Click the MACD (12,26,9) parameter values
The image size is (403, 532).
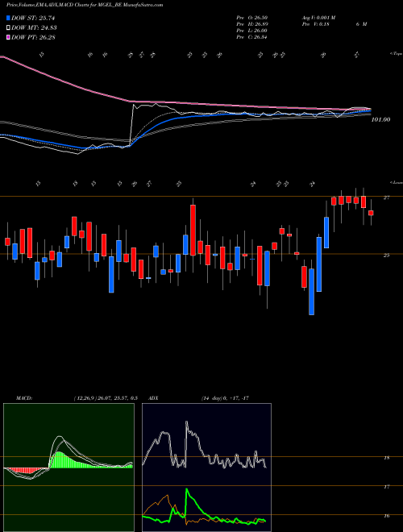[x=105, y=397]
